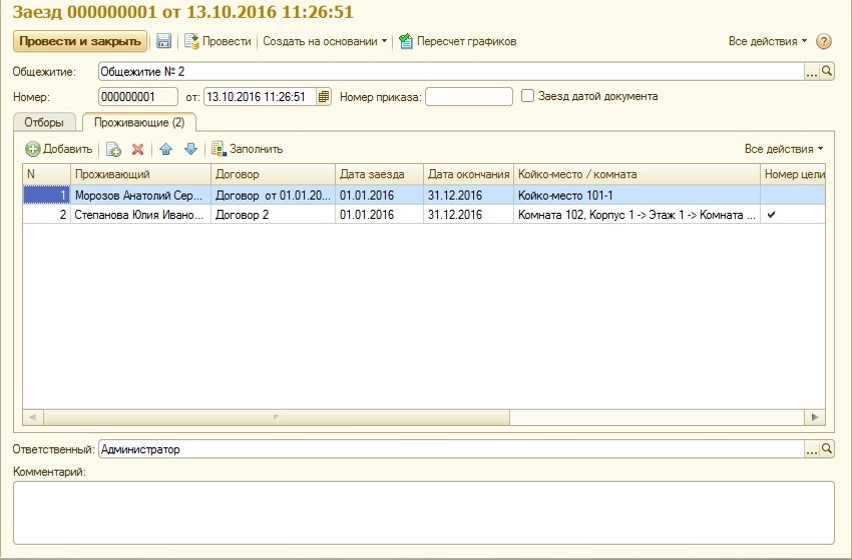Viewport: 852px width, 560px height.
Task: Select Морозов Анатолий Сер... cell
Action: [141, 195]
